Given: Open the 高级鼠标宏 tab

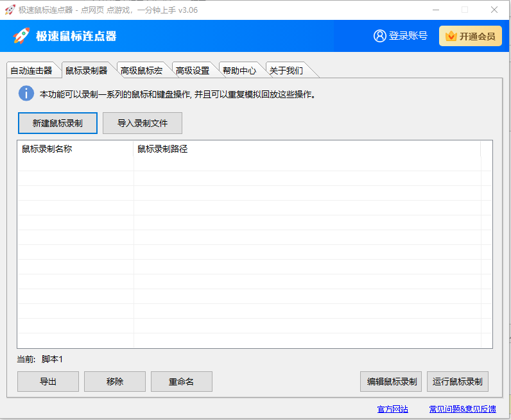Looking at the screenshot, I should click(x=141, y=71).
